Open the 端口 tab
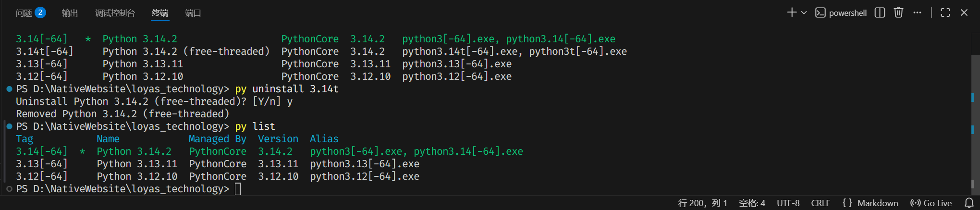 (193, 13)
